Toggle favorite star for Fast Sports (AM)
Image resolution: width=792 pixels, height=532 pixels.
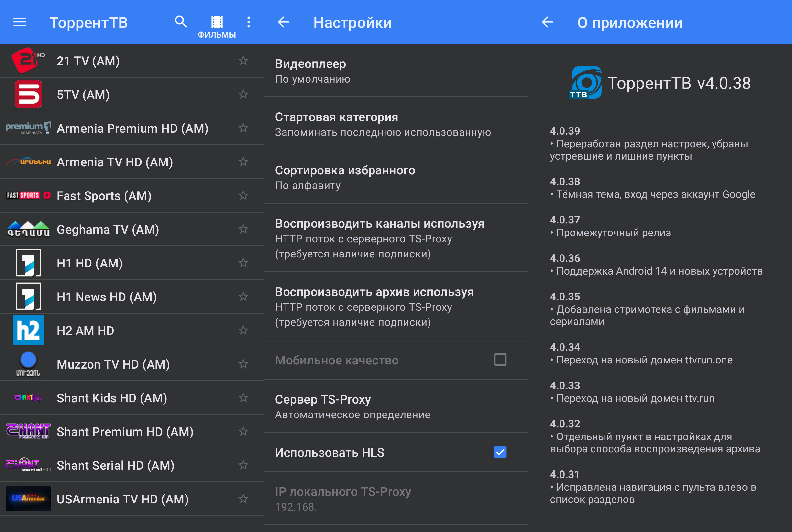click(x=243, y=195)
